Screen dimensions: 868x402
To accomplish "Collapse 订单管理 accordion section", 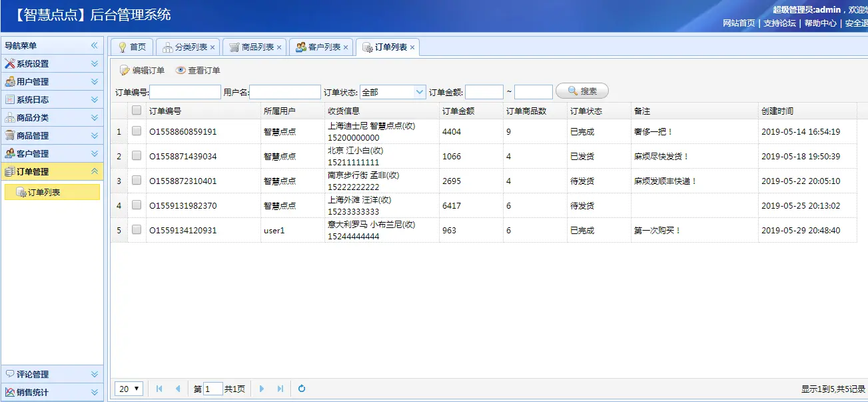I will (x=95, y=172).
